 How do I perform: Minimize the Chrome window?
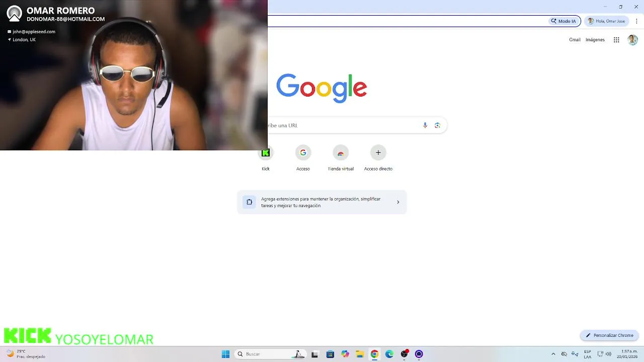click(x=605, y=7)
